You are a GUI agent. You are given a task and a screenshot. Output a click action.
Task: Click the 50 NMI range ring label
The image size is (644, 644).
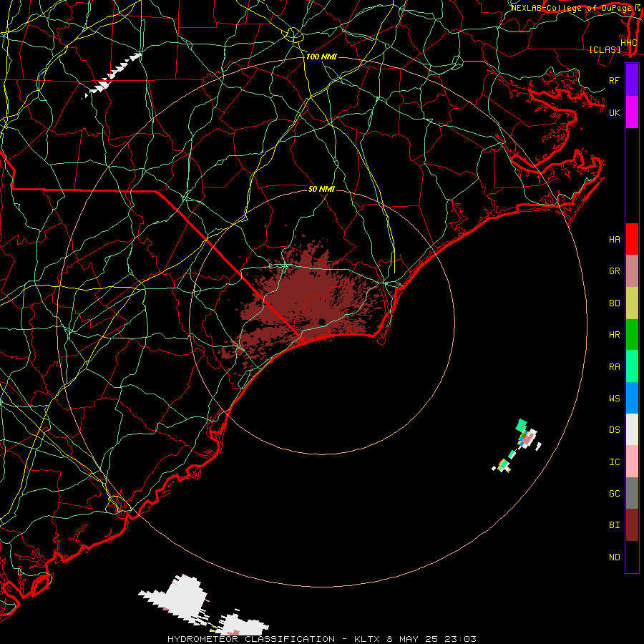[x=321, y=189]
